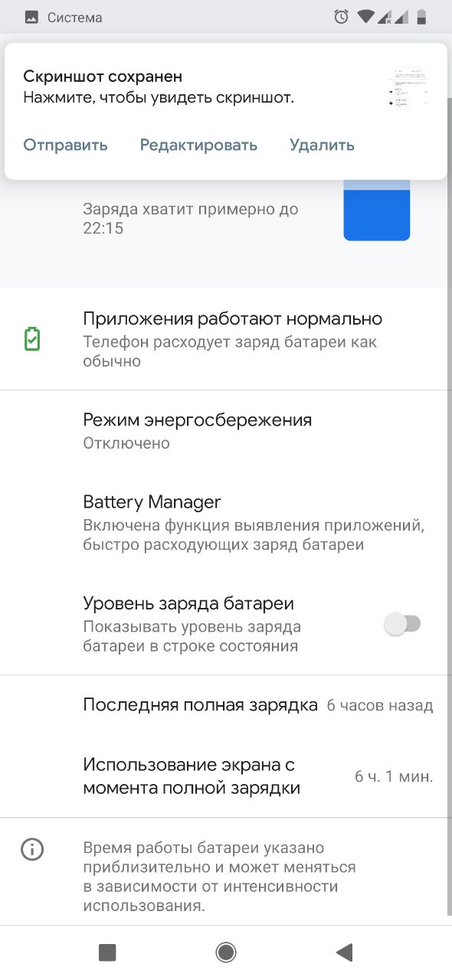Open Приложения работают нормально item
The image size is (452, 980).
(x=226, y=339)
